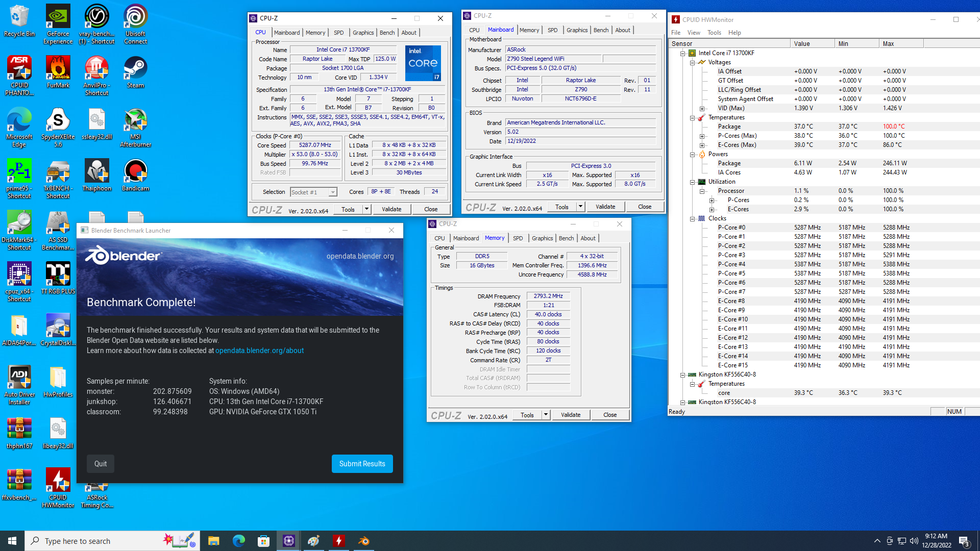Switch to the SPD tab in Memory CPU-Z

518,238
